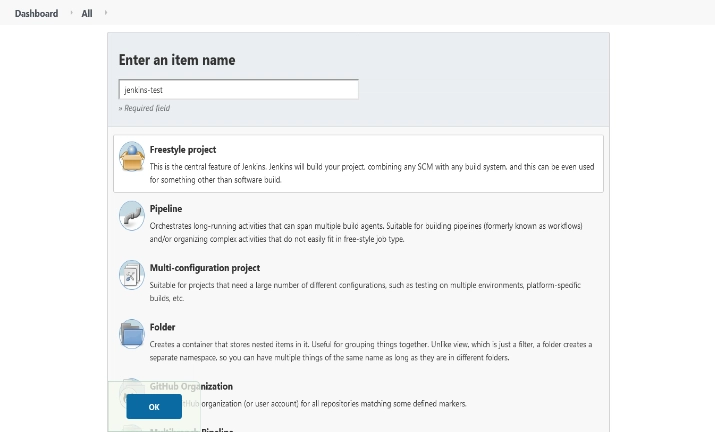Select the Pipeline title
Screen dimensions: 715x432
(x=166, y=208)
